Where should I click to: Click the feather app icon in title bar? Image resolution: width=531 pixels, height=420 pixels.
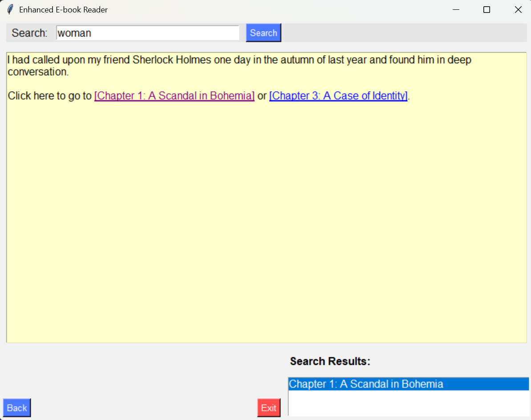coord(10,9)
